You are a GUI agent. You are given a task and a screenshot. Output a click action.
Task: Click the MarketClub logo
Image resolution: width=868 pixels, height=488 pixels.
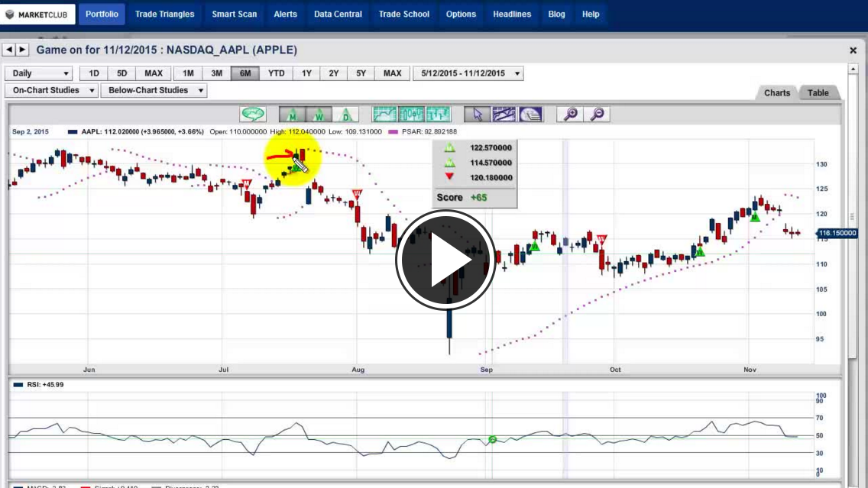[37, 15]
